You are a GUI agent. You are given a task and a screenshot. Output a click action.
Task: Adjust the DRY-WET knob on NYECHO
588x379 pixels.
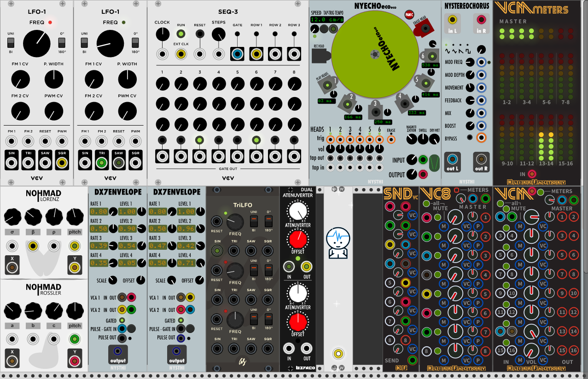[x=434, y=138]
